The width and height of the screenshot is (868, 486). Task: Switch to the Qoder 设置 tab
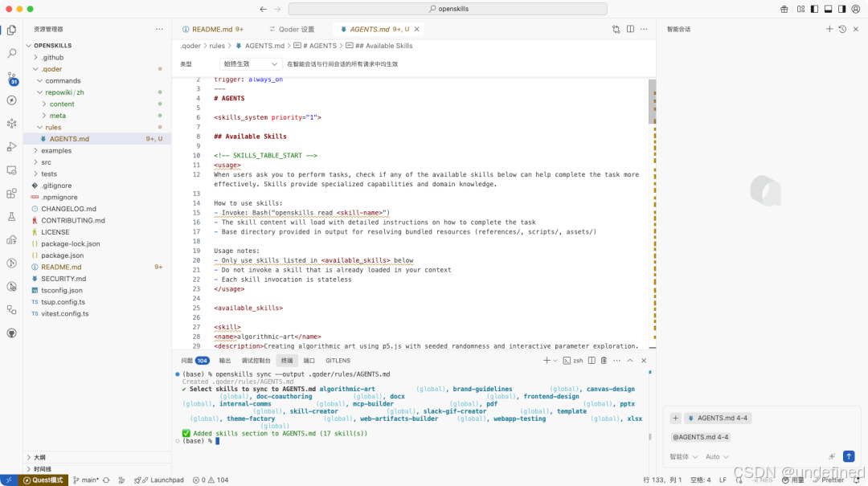pos(292,30)
